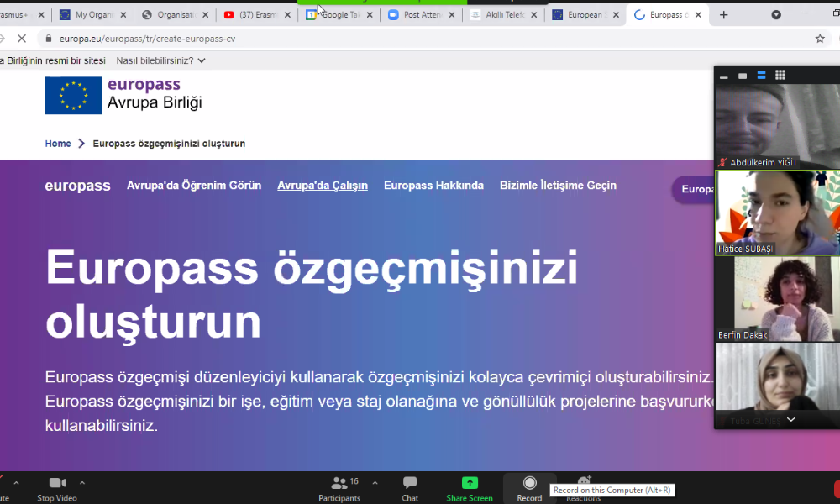840x504 pixels.
Task: Expand Stop Video options arrow
Action: 82,482
